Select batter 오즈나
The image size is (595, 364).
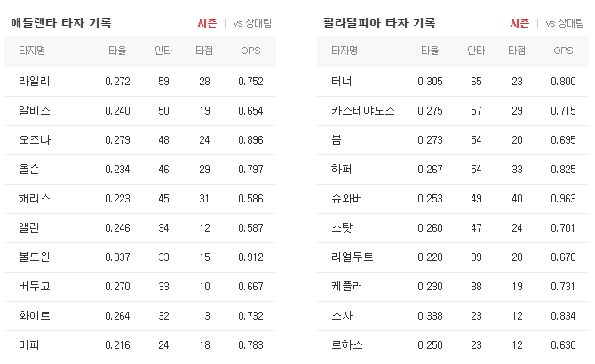pos(35,140)
